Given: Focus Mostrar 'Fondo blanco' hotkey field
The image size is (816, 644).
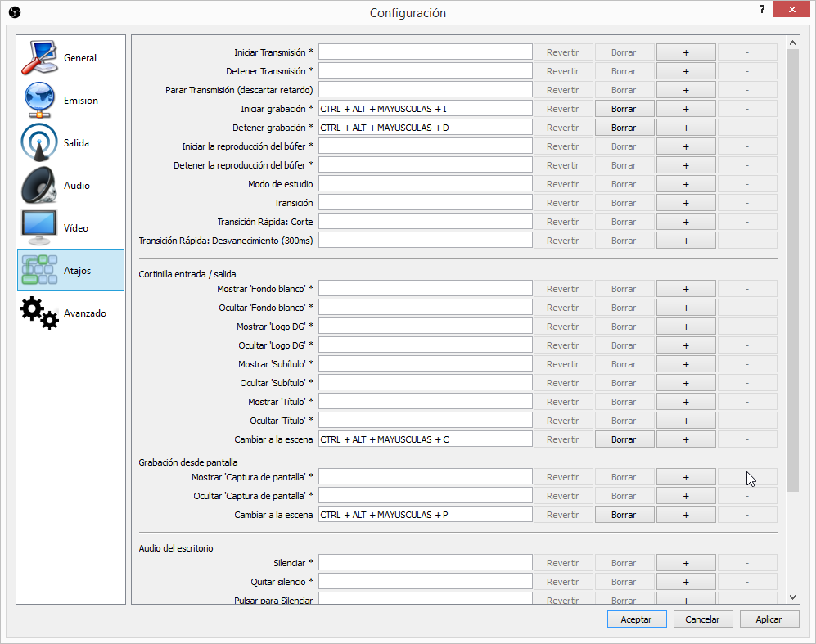Looking at the screenshot, I should pyautogui.click(x=425, y=288).
